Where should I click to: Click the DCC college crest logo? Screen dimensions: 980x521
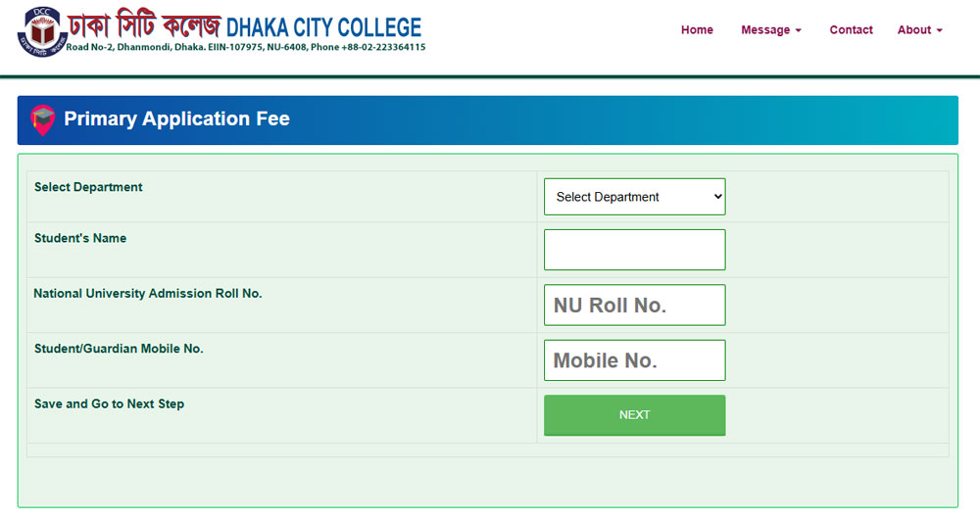pyautogui.click(x=38, y=29)
